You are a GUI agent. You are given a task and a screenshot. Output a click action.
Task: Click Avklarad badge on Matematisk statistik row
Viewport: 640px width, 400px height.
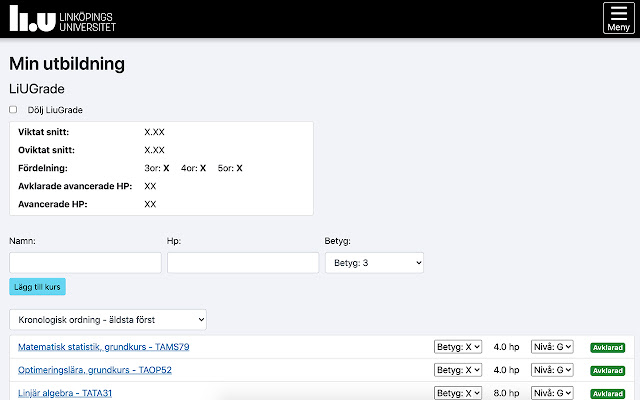coord(608,348)
